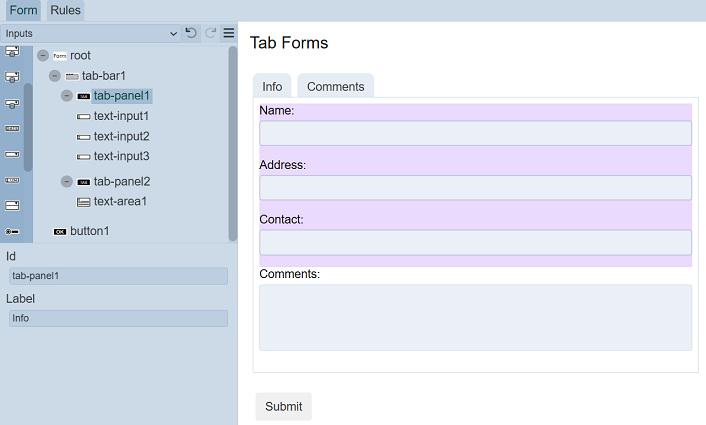Screen dimensions: 706x425
Task: Click into the Address input field
Action: [x=475, y=188]
